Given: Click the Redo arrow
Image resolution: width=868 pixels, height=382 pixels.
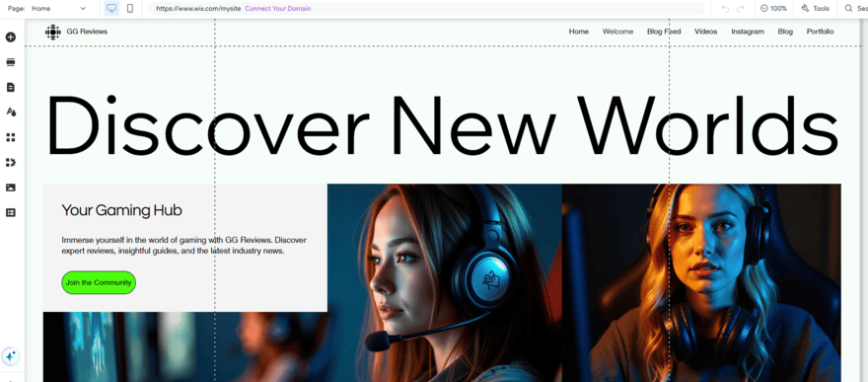Looking at the screenshot, I should pos(741,8).
